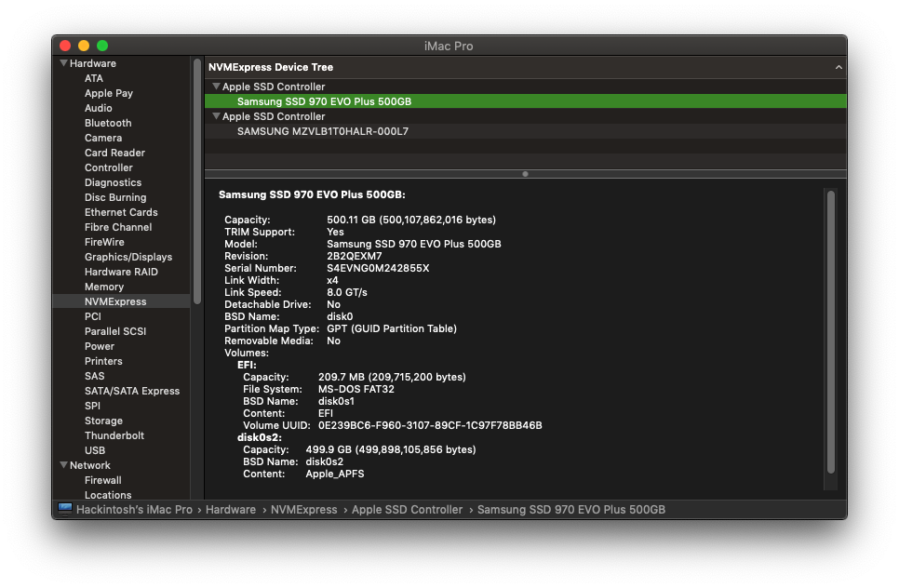Open SAS in the sidebar
Image resolution: width=899 pixels, height=588 pixels.
95,376
